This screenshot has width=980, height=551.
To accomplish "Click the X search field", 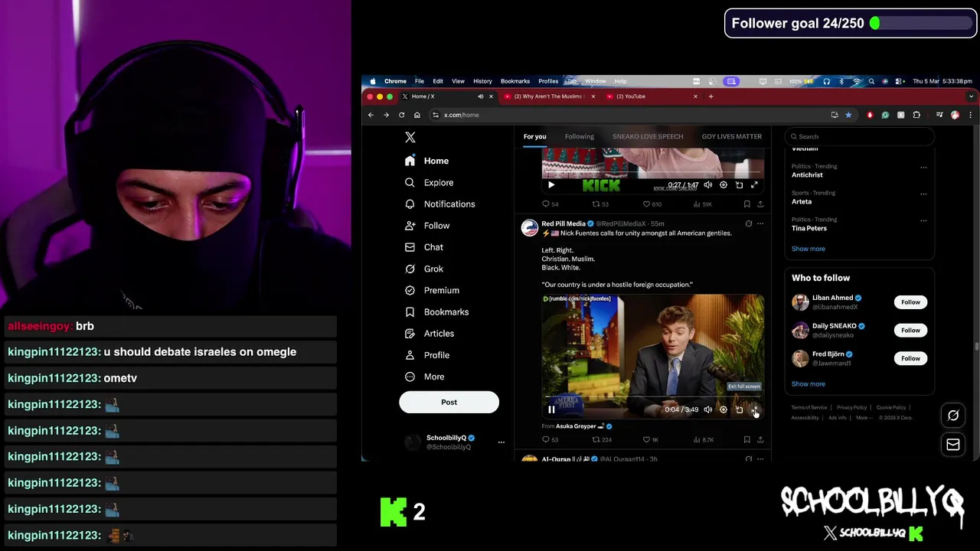I will coord(859,136).
